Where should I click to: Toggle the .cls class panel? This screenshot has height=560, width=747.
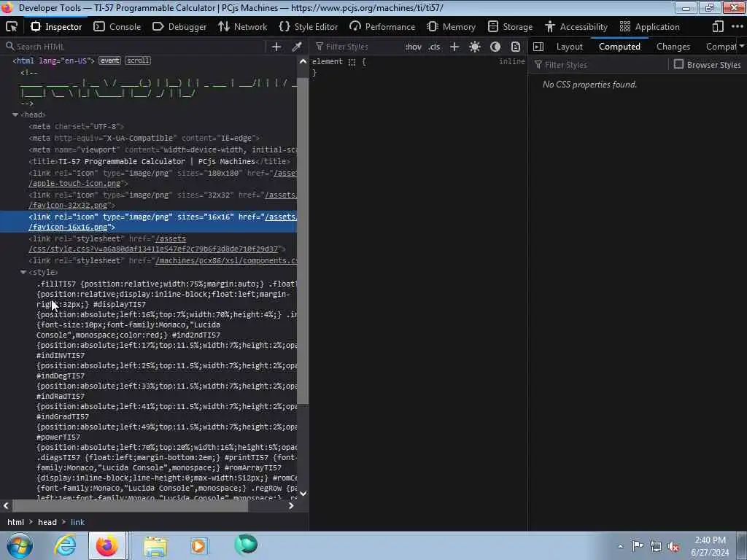click(x=434, y=47)
